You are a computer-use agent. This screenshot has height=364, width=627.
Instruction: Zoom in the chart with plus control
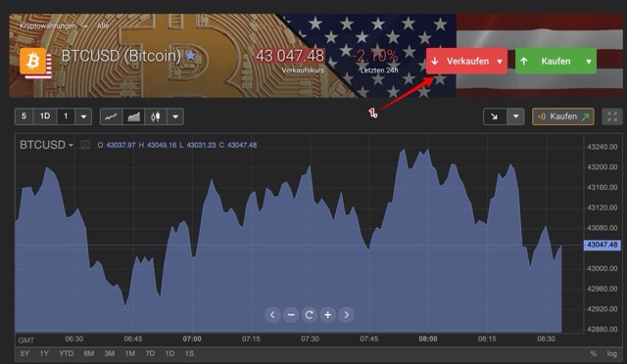click(x=327, y=315)
